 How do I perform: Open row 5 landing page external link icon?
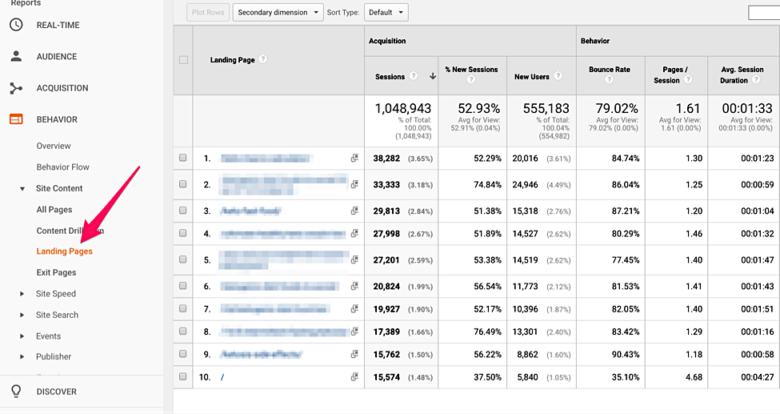354,259
